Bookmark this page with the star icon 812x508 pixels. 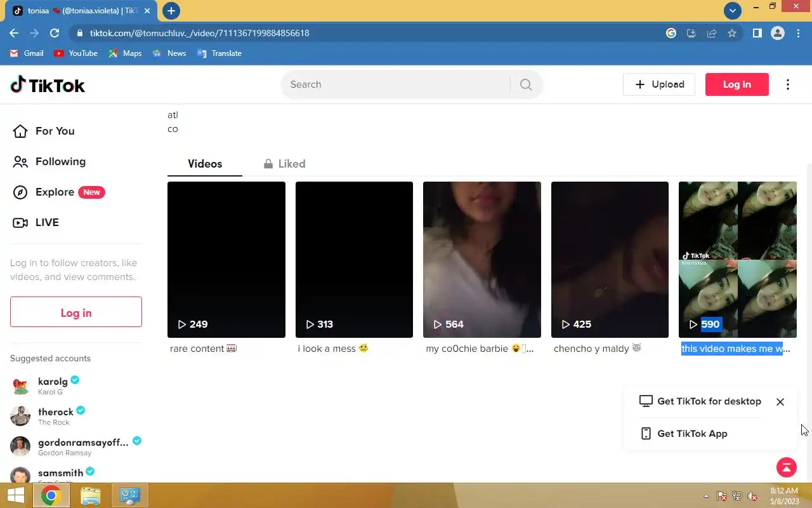(732, 33)
